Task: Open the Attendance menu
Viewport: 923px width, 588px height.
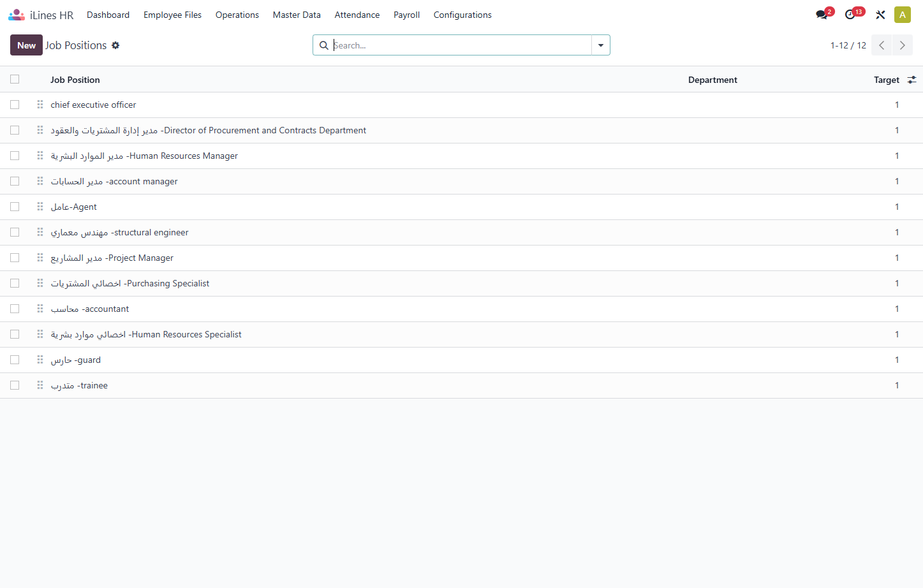Action: click(x=357, y=15)
